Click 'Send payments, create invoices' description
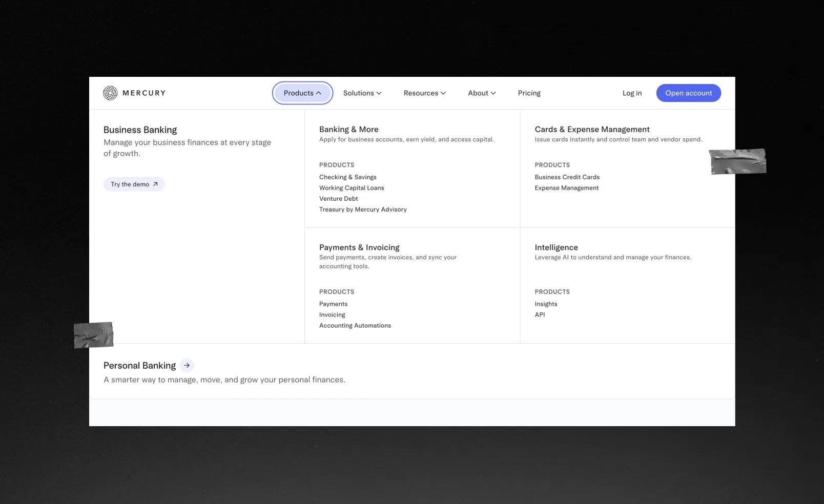 pyautogui.click(x=388, y=262)
